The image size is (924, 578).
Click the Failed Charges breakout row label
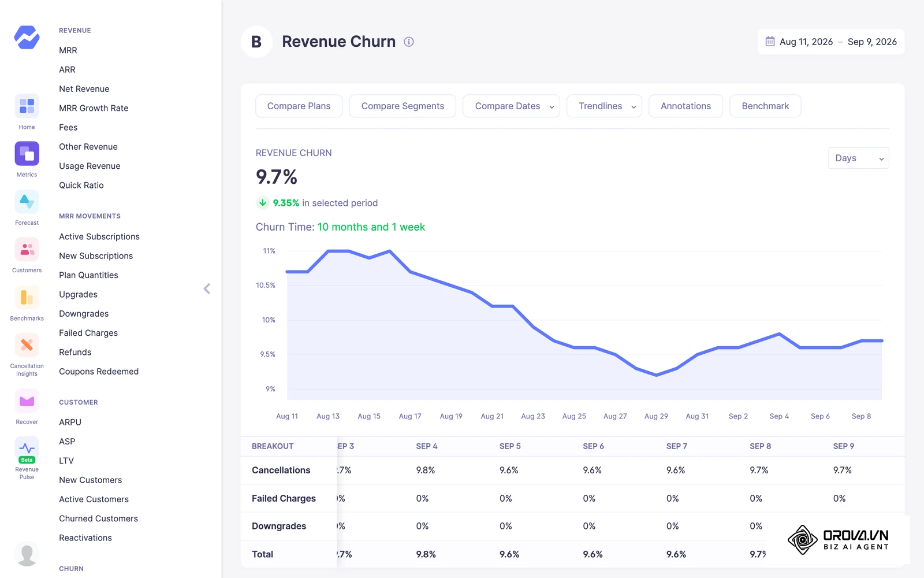coord(284,498)
